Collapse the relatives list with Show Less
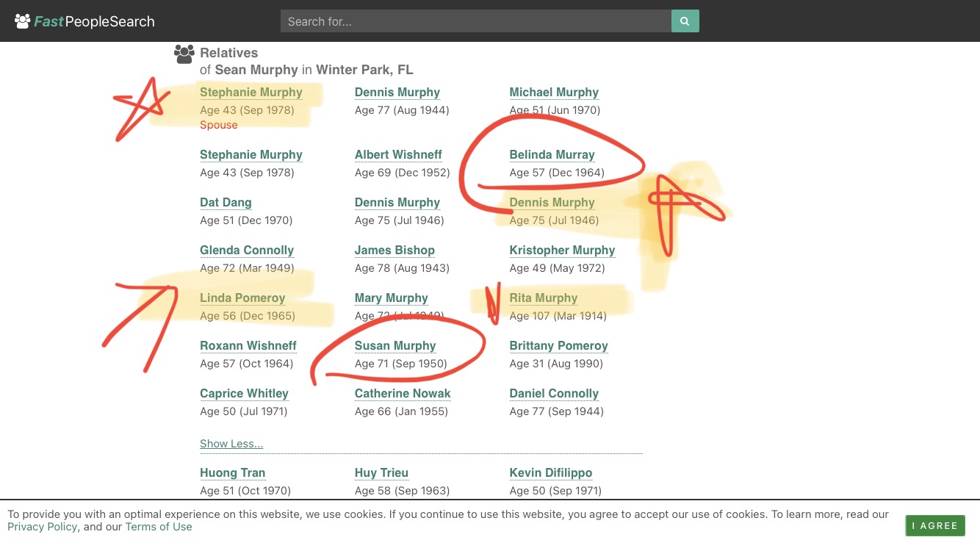Viewport: 980px width, 551px height. [x=231, y=444]
